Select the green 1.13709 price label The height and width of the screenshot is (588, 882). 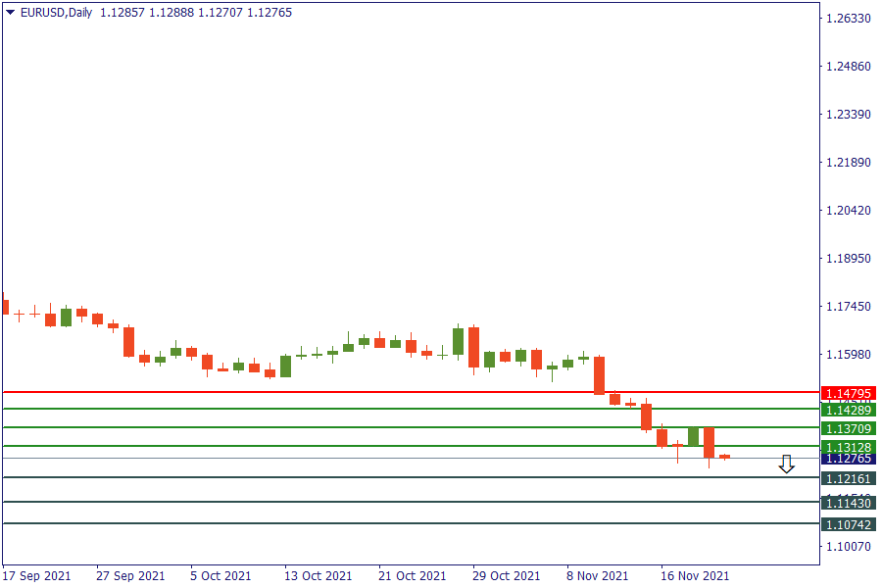coord(849,429)
